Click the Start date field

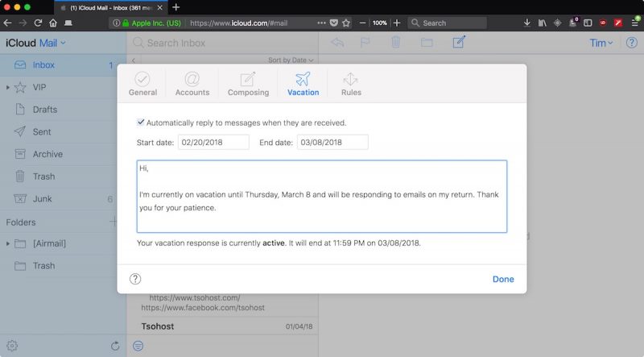[x=213, y=143]
